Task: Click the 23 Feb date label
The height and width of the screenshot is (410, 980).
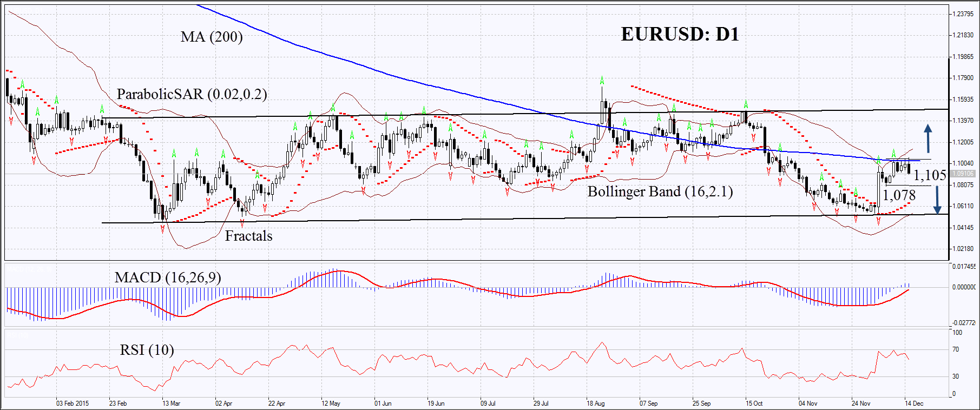Action: click(x=118, y=404)
